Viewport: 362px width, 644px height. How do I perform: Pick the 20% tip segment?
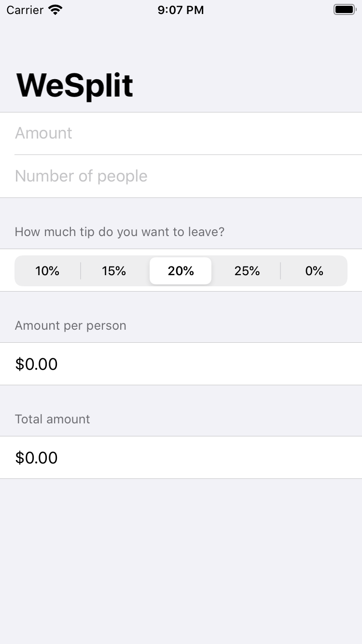181,271
